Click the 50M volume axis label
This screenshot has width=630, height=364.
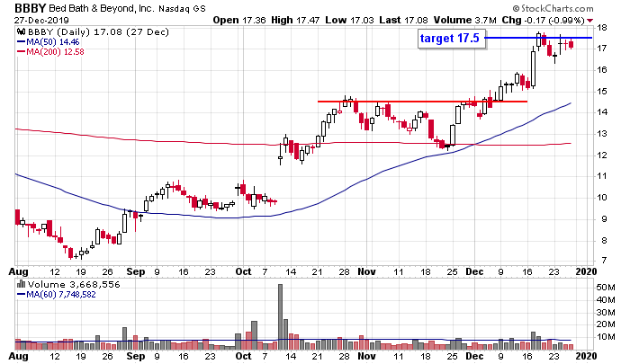[606, 288]
